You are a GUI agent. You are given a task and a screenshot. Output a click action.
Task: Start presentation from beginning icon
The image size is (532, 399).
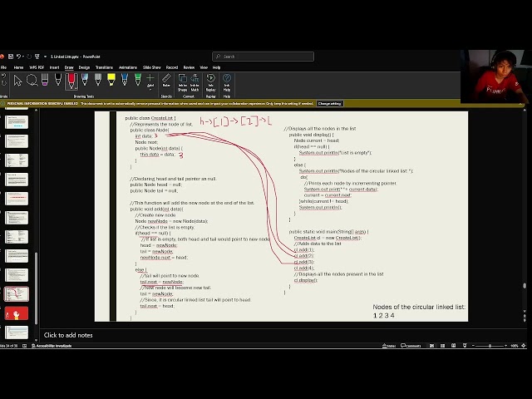37,57
